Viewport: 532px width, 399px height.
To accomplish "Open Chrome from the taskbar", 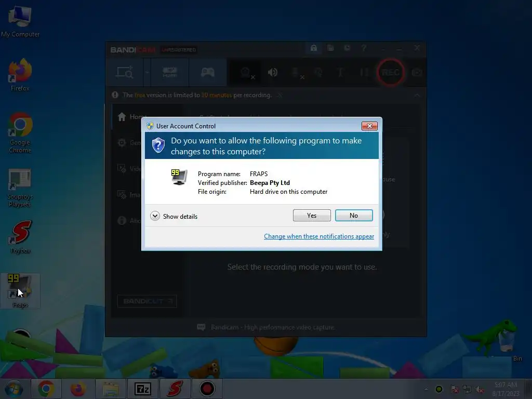I will pos(46,389).
